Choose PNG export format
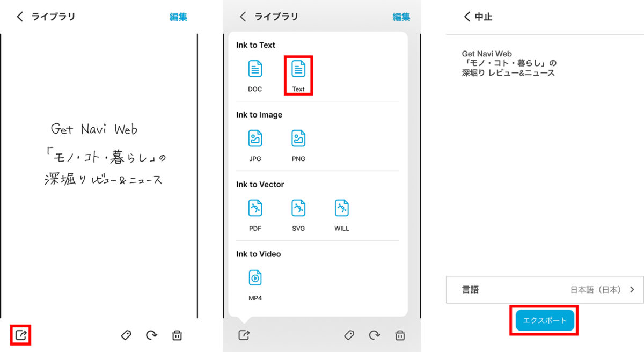This screenshot has width=644, height=352. [x=298, y=146]
